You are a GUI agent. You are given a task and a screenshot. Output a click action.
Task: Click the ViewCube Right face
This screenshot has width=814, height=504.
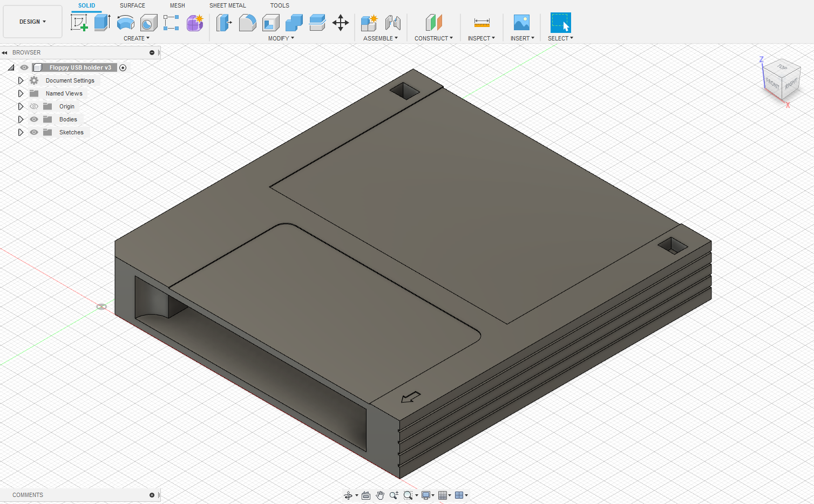point(791,84)
